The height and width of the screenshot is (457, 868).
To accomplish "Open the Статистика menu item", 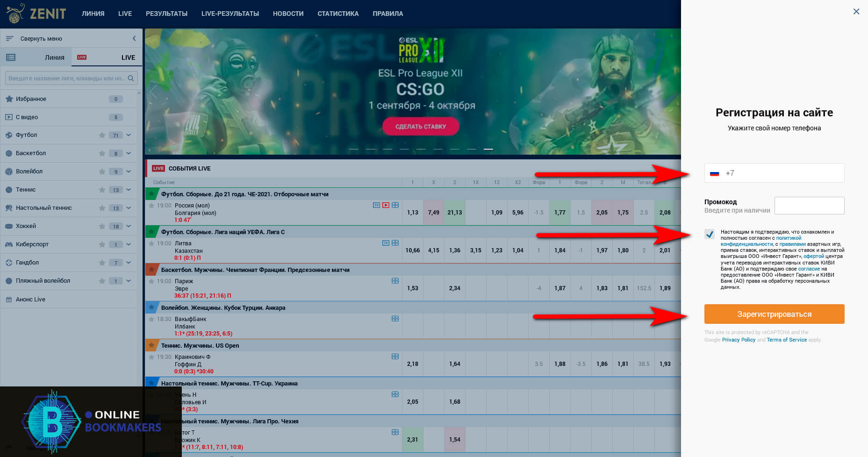I will tap(338, 14).
